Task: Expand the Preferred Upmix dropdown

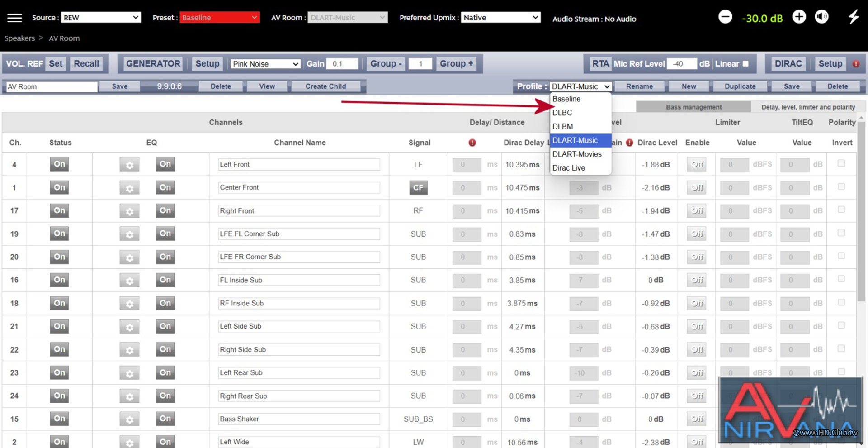Action: [x=500, y=18]
